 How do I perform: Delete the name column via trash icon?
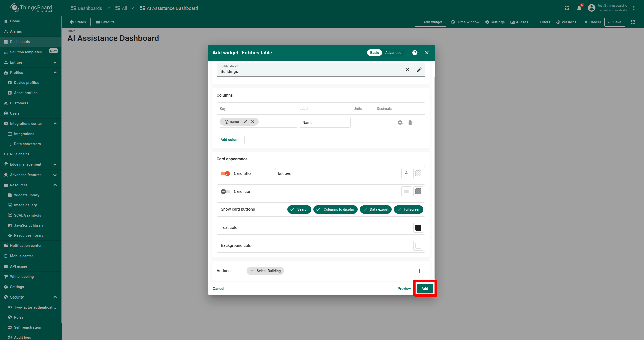410,123
